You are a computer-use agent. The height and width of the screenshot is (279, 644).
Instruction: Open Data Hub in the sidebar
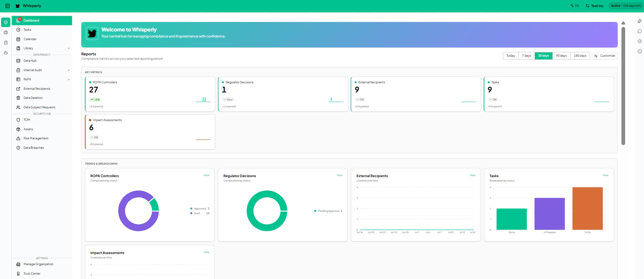click(x=42, y=61)
